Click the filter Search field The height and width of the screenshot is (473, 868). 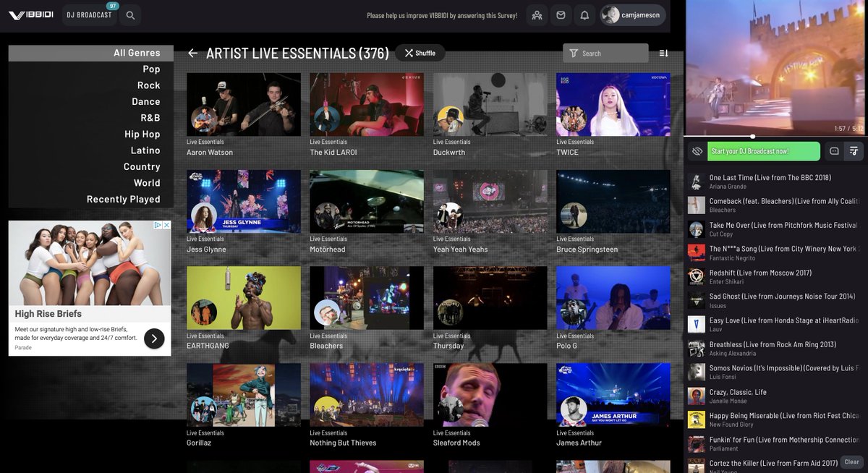coord(605,53)
